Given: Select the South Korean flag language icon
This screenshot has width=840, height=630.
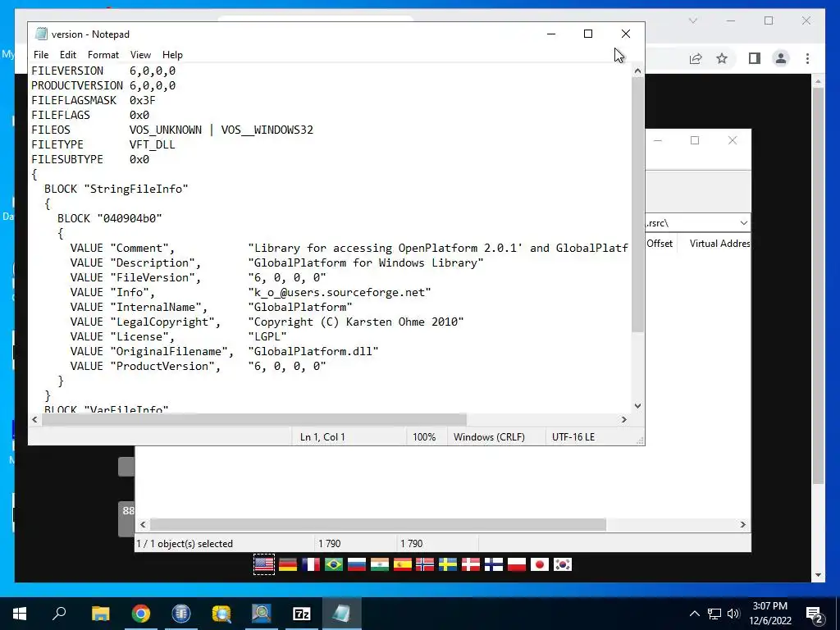Looking at the screenshot, I should click(563, 564).
